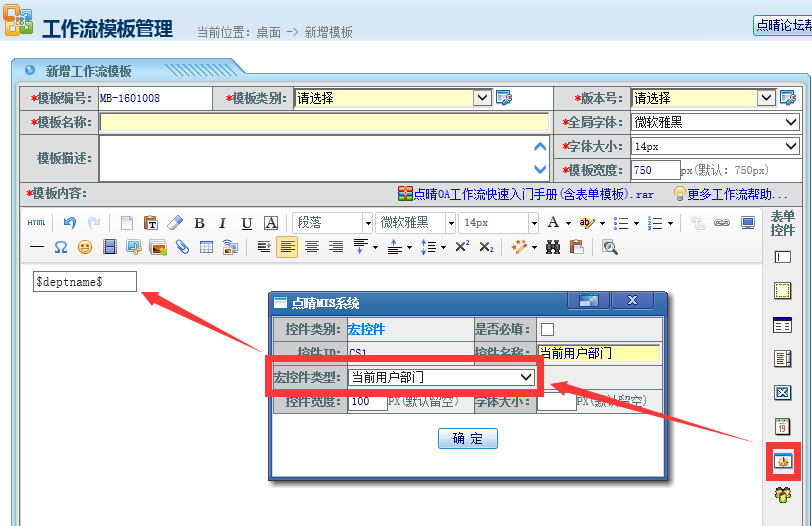
Task: Select the calendar control icon in sidebar
Action: coord(783,426)
